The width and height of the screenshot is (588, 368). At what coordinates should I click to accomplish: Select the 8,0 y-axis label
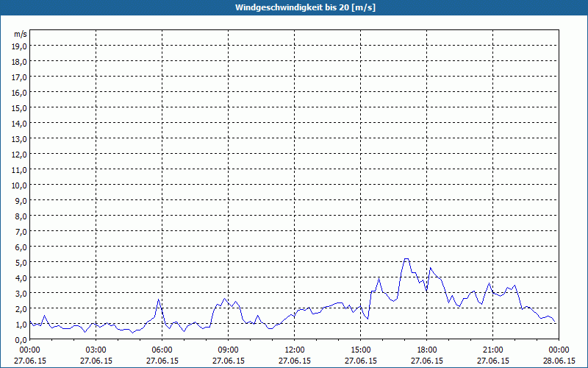coord(22,216)
